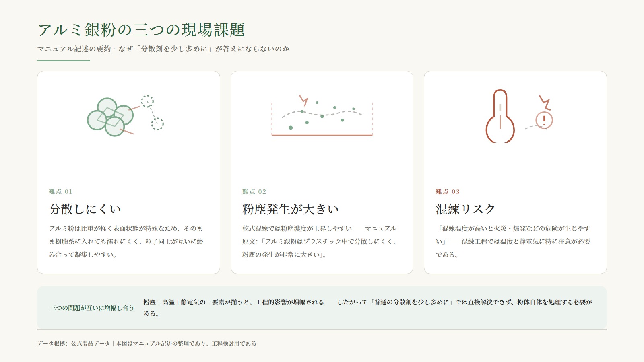Select the heading 分散しにくい

85,209
